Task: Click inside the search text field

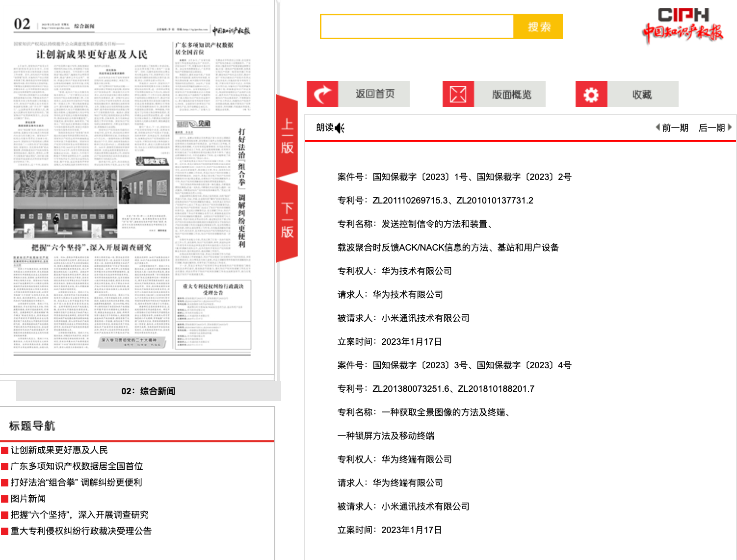Action: [x=417, y=26]
